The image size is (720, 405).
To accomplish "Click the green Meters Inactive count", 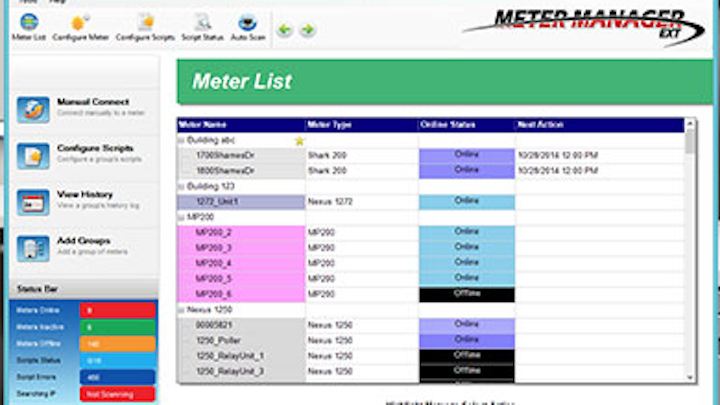I will (x=118, y=327).
